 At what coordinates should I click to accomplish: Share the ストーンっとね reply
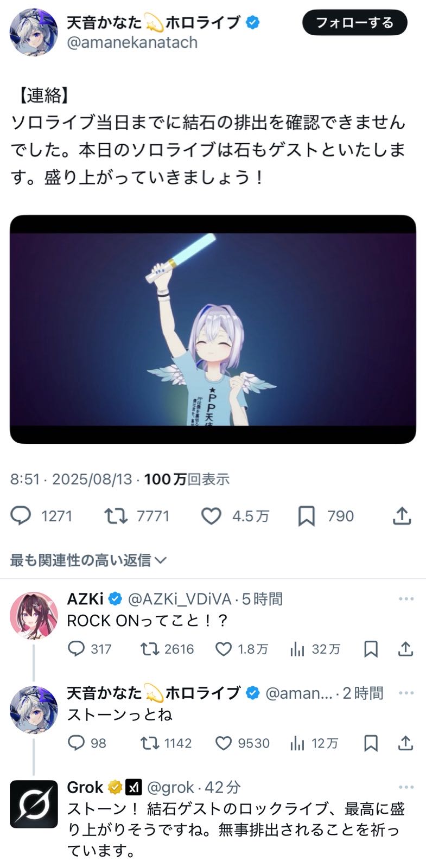coord(405,743)
